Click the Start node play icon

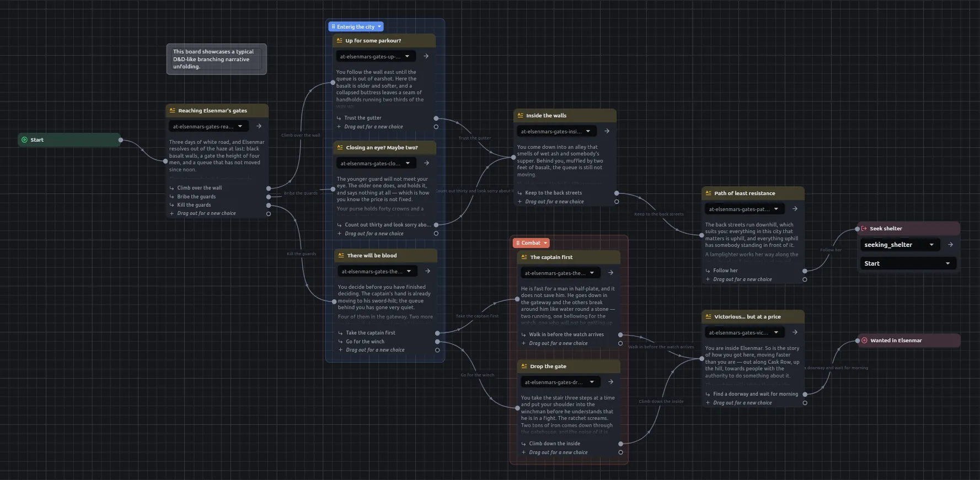point(24,140)
